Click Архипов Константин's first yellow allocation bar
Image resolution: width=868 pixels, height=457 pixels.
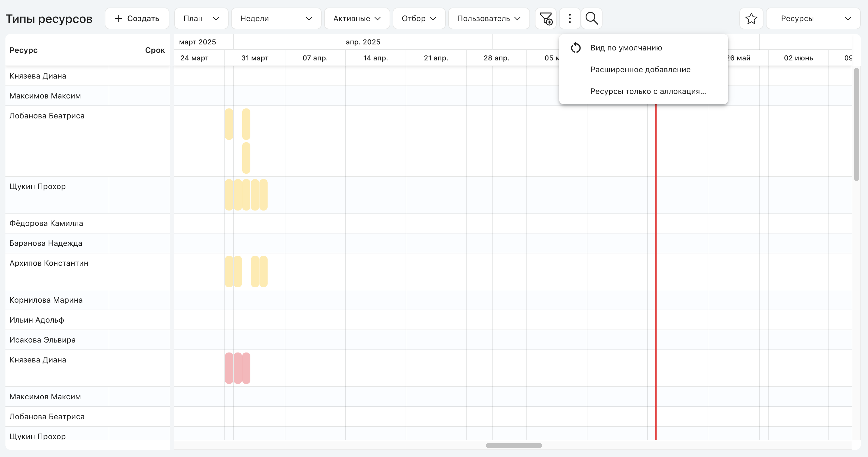(229, 272)
